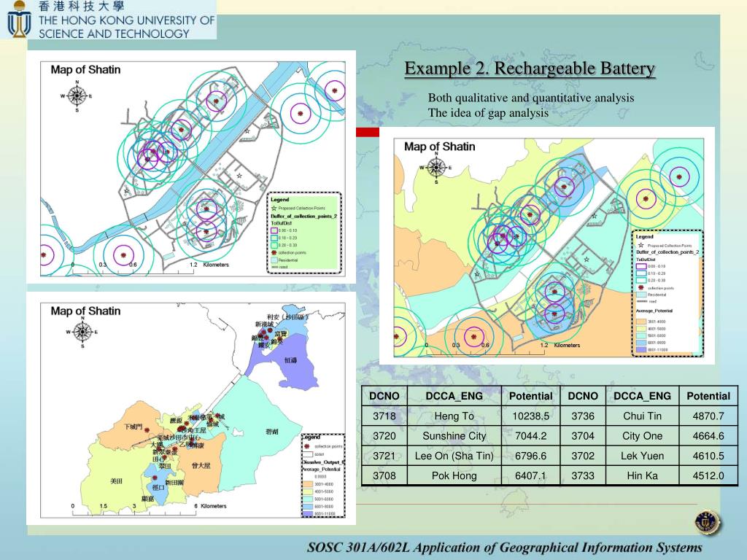Click the 'Potential' header above 4870.7
747x560 pixels.
[708, 396]
